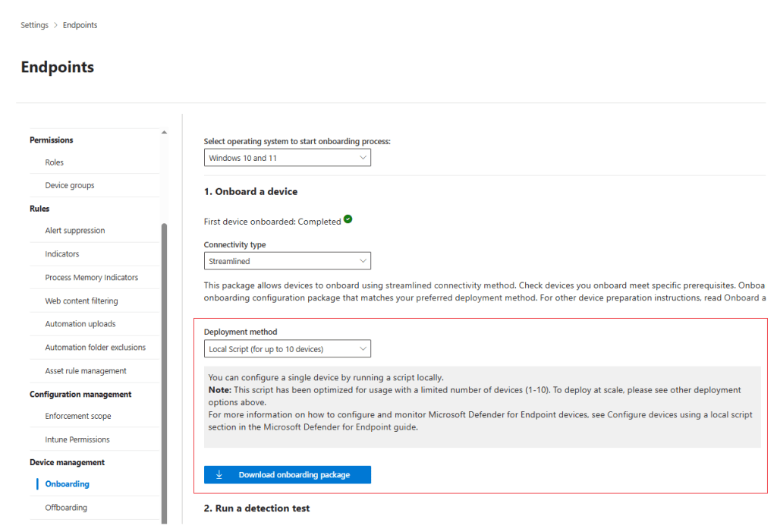Viewport: 777px width, 532px height.
Task: Download the onboarding package
Action: [x=287, y=474]
